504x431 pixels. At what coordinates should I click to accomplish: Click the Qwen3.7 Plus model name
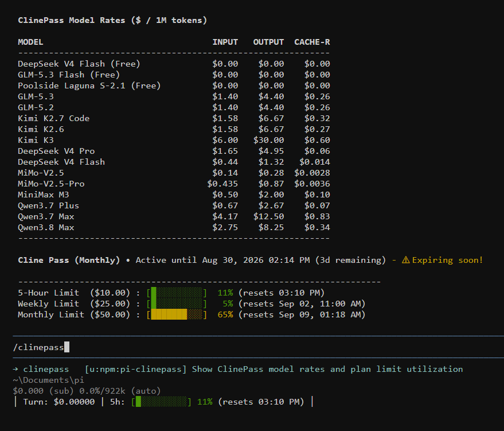(49, 206)
